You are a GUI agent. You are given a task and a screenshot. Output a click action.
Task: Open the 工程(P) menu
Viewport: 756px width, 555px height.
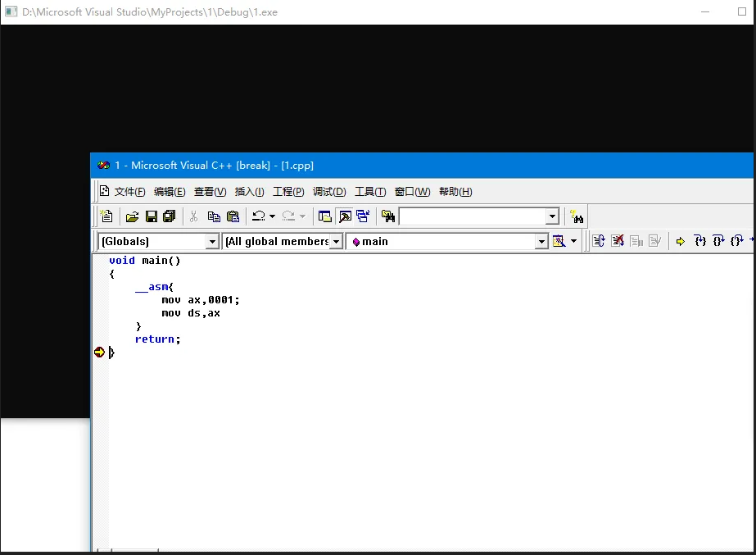pos(288,191)
